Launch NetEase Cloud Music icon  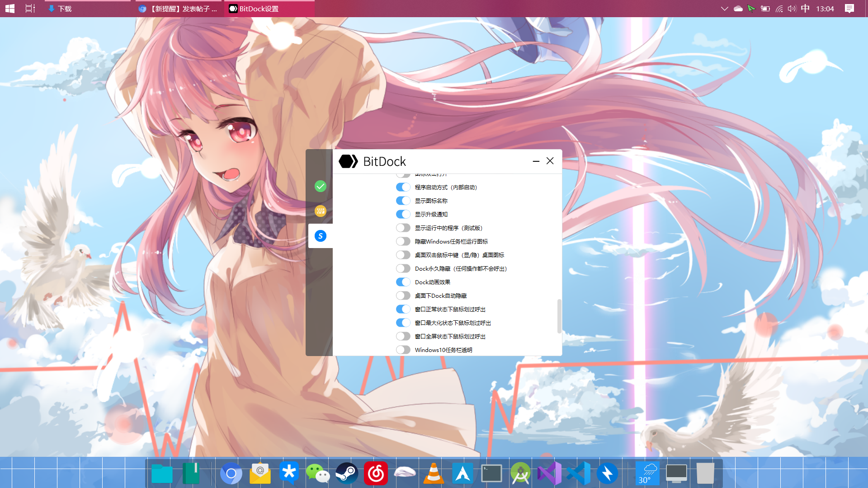pos(376,473)
